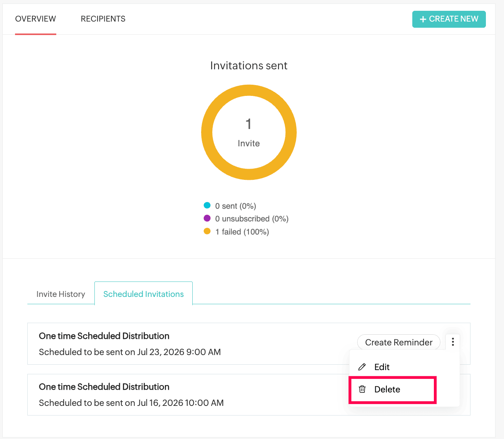The height and width of the screenshot is (439, 504).
Task: Switch to the OVERVIEW tab
Action: (35, 19)
